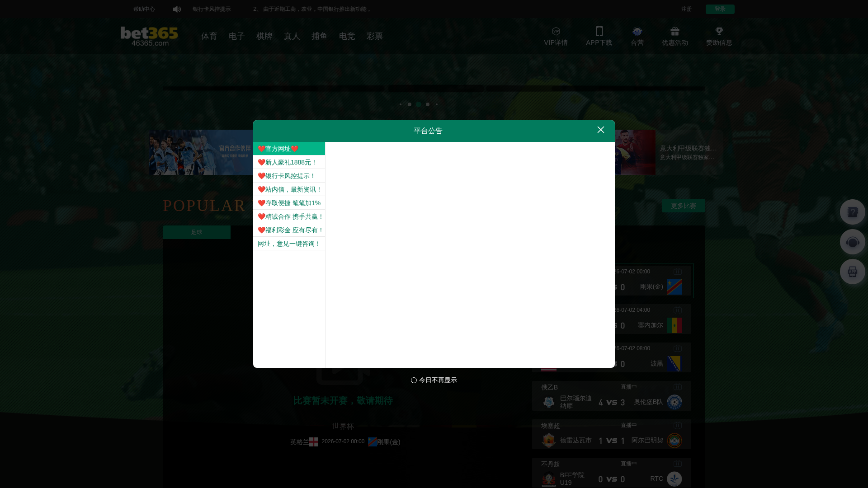The image size is (868, 488).
Task: Select 今日不再显示 radio option
Action: pos(414,380)
